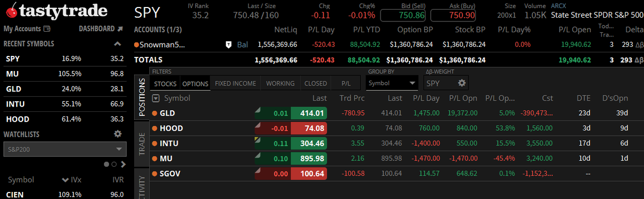Click HOOD red last price cell 74.08
This screenshot has width=644, height=199.
tap(309, 128)
